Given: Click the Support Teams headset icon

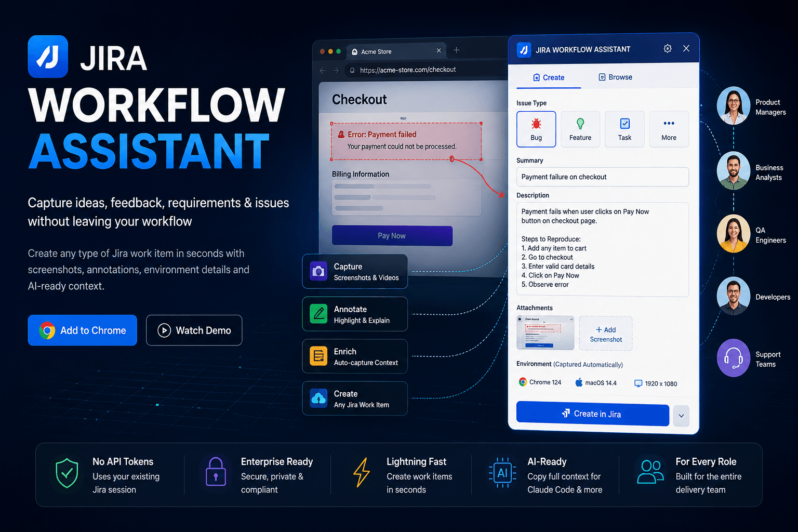Looking at the screenshot, I should [x=734, y=358].
